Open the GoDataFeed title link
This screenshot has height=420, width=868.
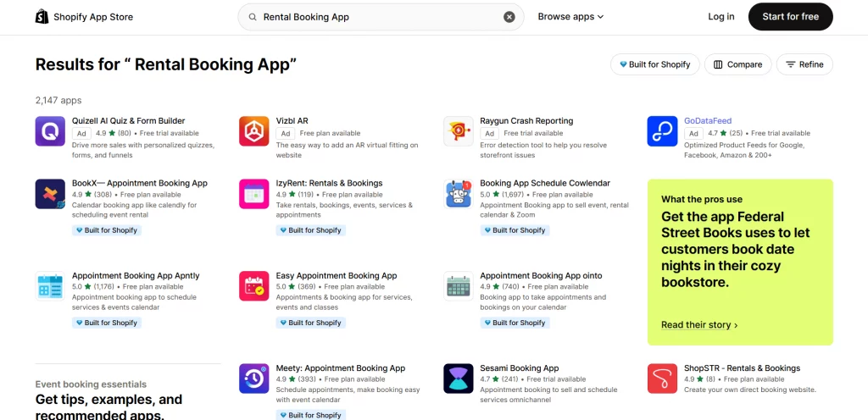708,121
